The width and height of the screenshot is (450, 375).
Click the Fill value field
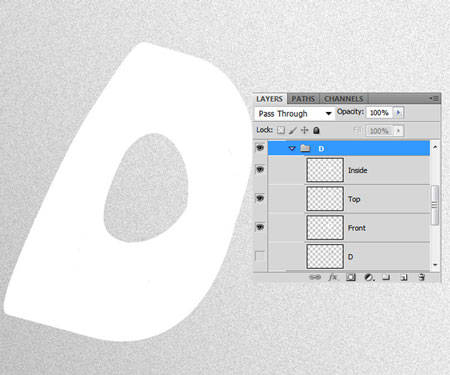tap(379, 131)
